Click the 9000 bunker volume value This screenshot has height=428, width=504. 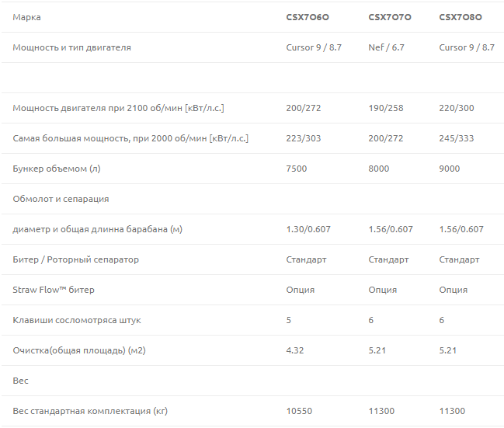pos(450,169)
